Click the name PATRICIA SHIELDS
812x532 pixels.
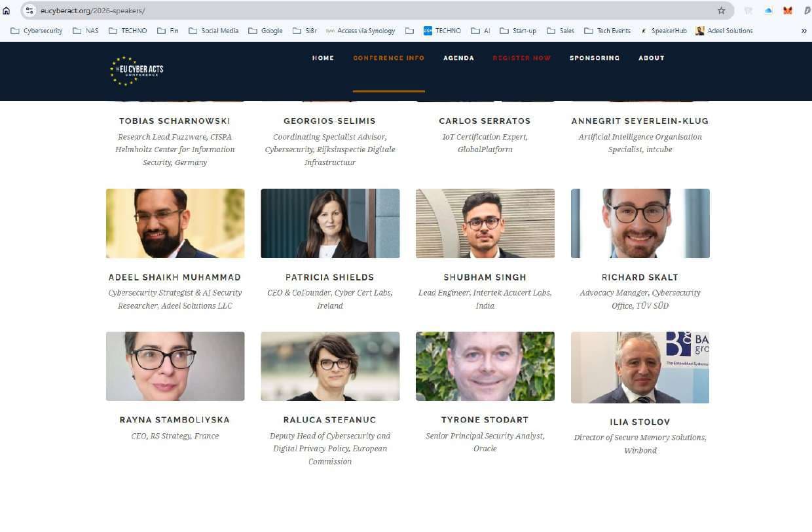pyautogui.click(x=329, y=277)
